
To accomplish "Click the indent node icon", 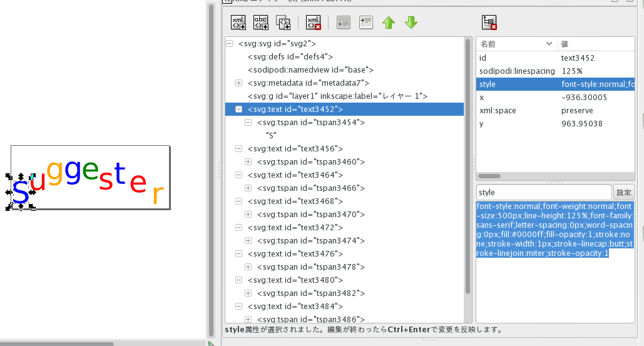I will (366, 23).
